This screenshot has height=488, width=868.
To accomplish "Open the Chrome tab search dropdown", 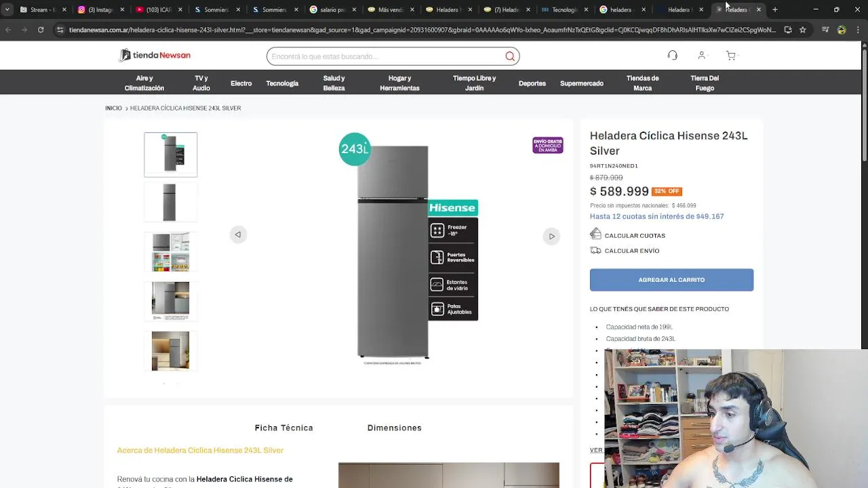I will 7,9.
